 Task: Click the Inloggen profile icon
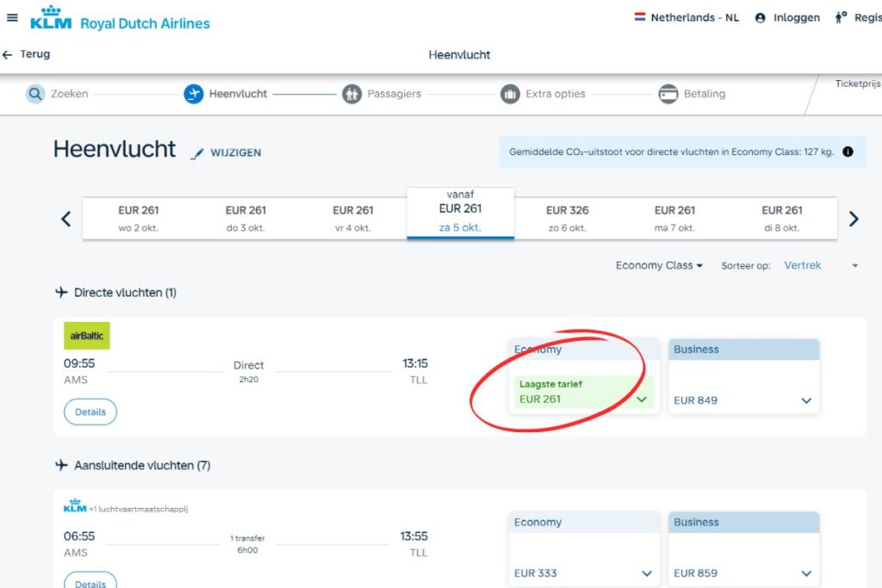pyautogui.click(x=760, y=18)
